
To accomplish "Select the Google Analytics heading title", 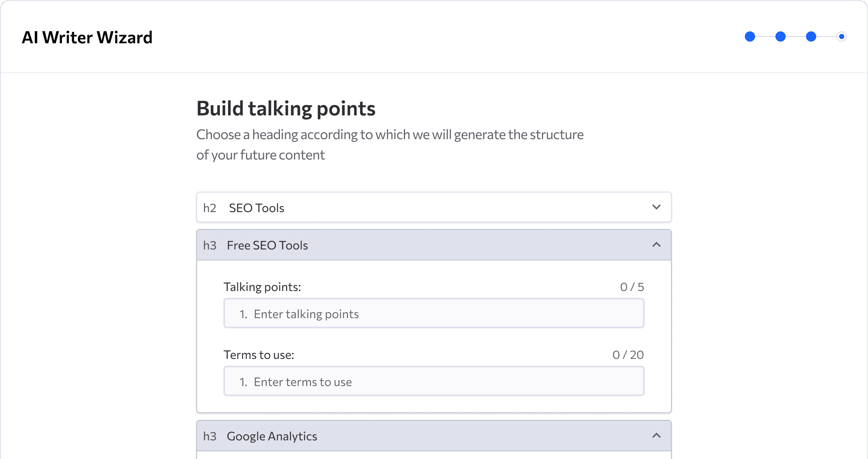I will 272,436.
